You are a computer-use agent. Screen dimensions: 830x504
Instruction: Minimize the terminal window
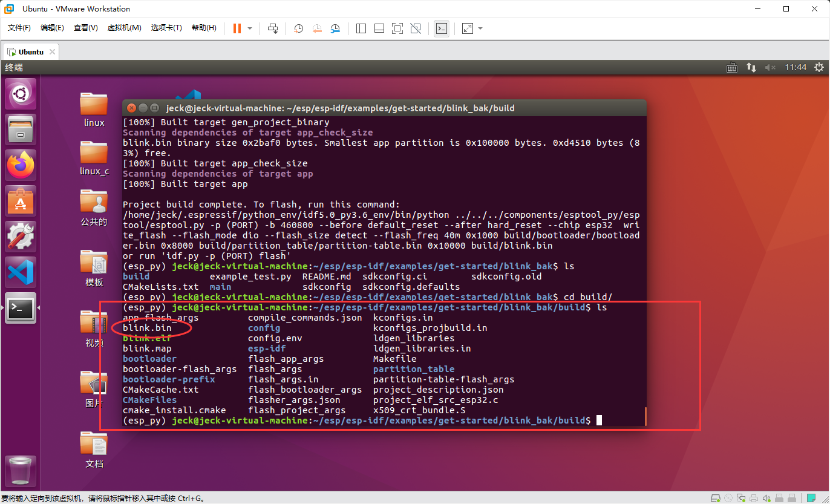143,108
